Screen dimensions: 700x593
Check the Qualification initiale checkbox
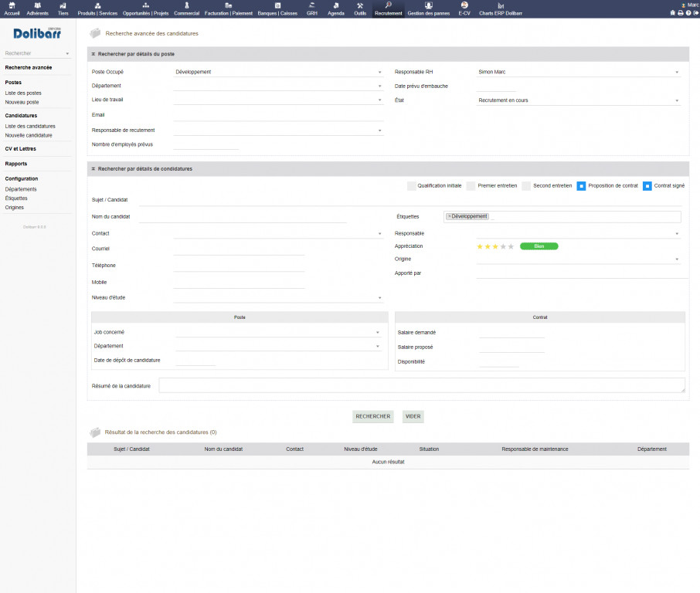412,185
